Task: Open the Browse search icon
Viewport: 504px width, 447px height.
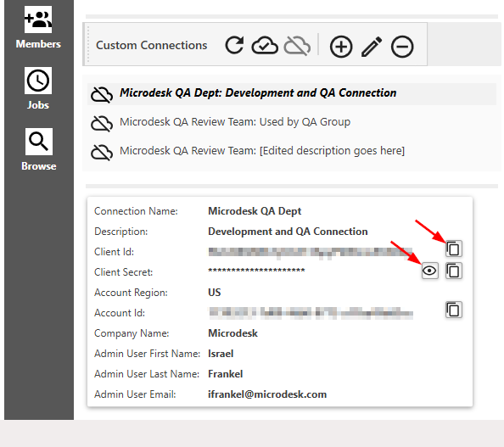Action: 38,142
